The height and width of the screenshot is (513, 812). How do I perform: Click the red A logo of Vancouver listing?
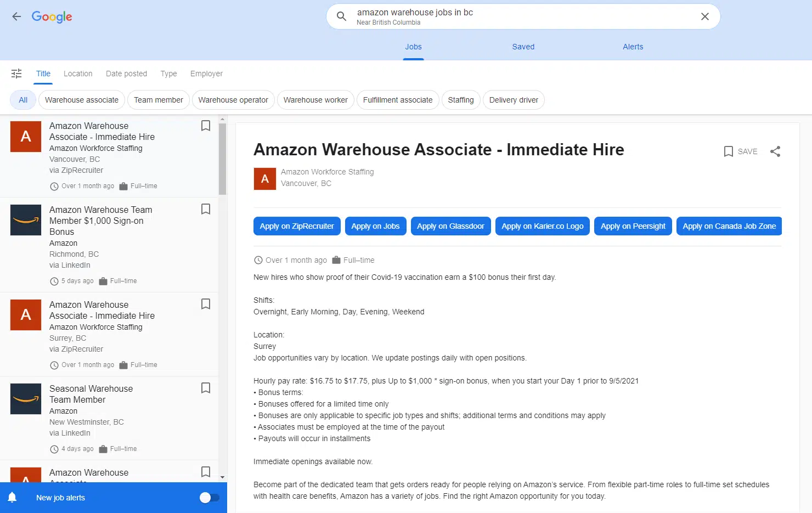26,137
